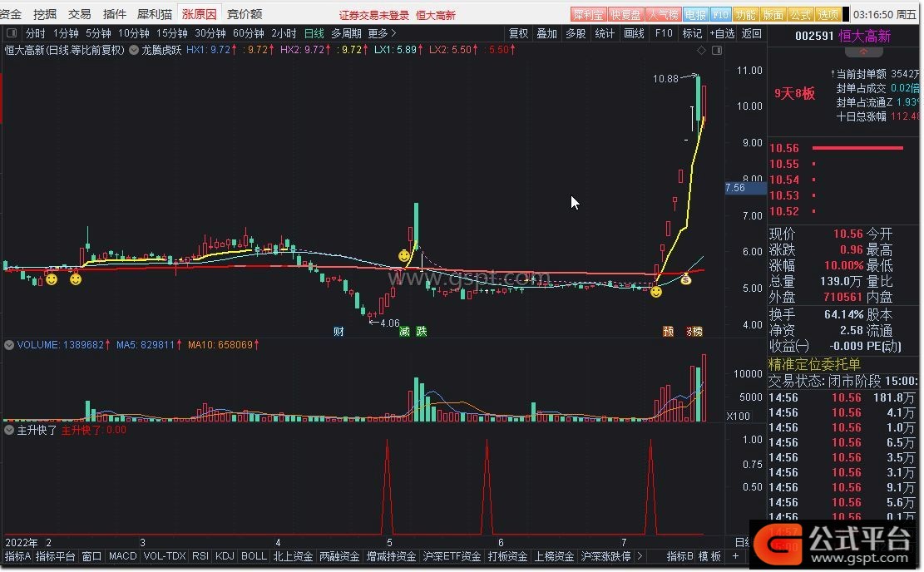Click the money bag marker near July
Screen dimensions: 924x572
point(686,279)
